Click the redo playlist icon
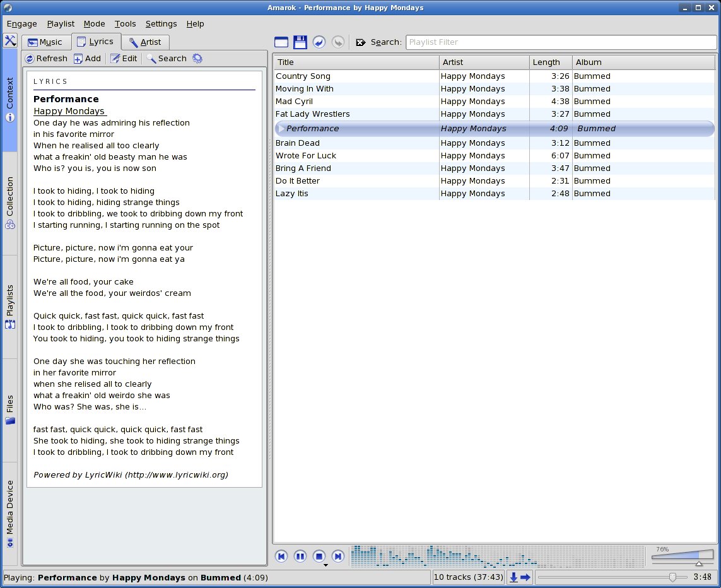 pos(338,42)
